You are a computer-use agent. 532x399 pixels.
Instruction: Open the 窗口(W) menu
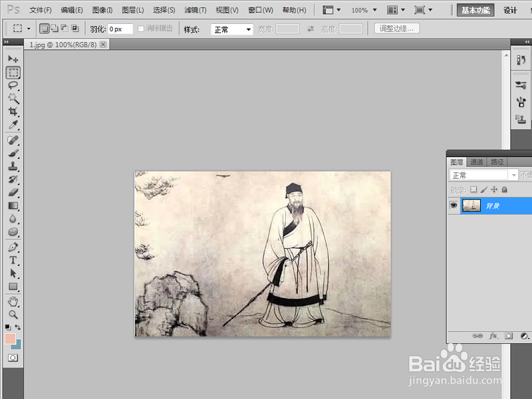(x=261, y=10)
